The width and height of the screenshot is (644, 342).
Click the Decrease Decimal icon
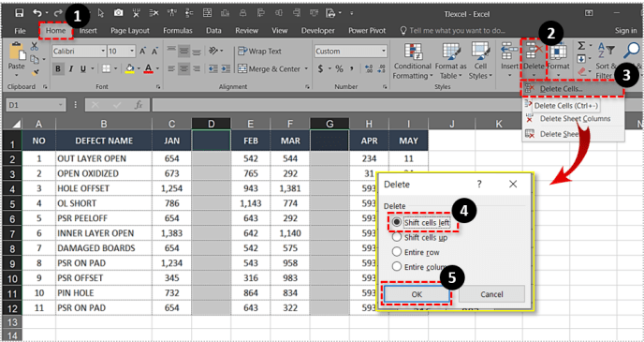(382, 68)
